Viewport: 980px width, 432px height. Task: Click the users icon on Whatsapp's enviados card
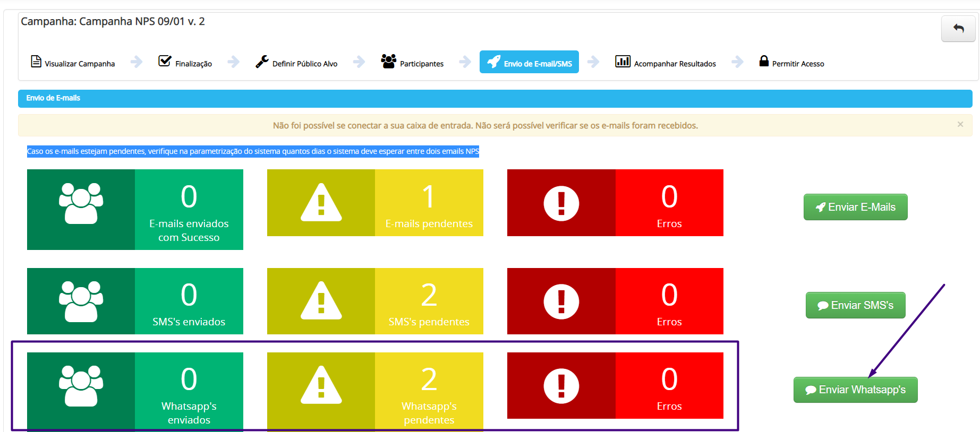pos(81,386)
